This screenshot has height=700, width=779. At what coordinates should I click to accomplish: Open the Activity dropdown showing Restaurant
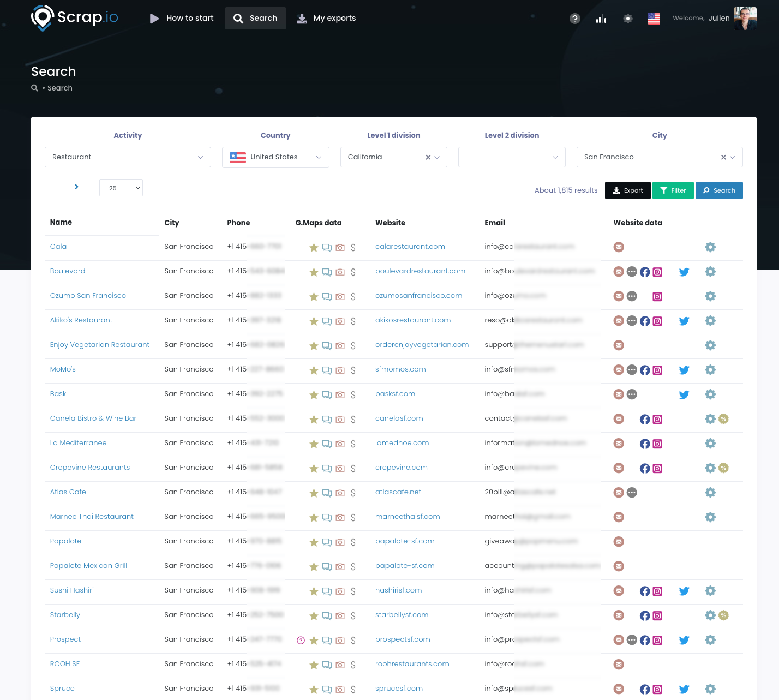(128, 157)
